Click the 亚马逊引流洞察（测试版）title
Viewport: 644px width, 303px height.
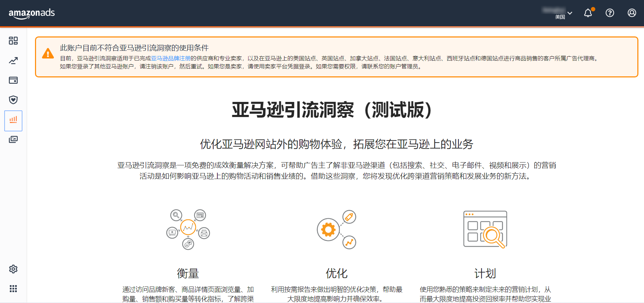point(332,110)
